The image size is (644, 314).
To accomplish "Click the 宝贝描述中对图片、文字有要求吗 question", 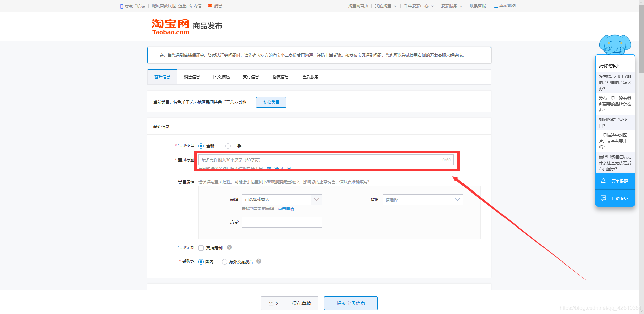I will point(615,141).
